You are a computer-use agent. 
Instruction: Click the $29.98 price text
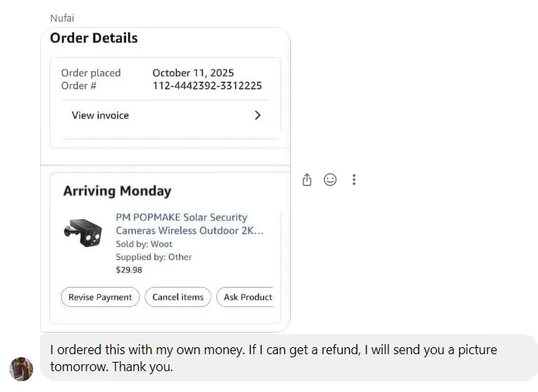(129, 270)
